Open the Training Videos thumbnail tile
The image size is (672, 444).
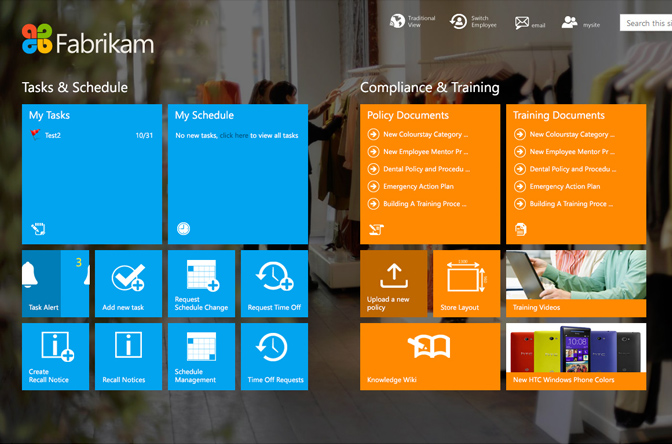575,283
